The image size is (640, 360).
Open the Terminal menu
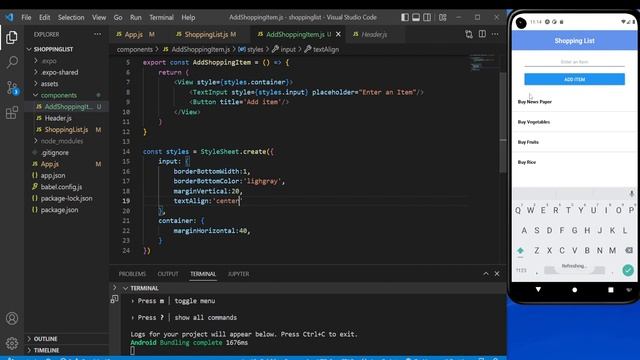(x=161, y=18)
